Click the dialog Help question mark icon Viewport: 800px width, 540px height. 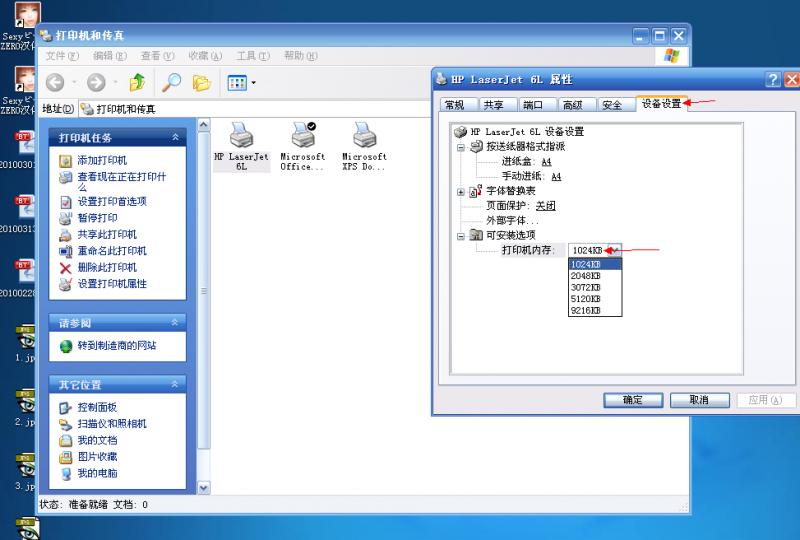point(773,80)
